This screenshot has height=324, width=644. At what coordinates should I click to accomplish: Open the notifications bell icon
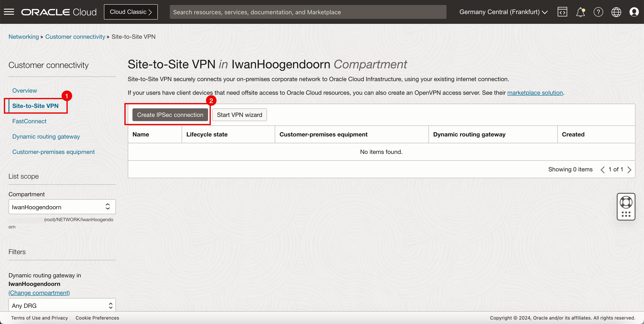[x=581, y=12]
